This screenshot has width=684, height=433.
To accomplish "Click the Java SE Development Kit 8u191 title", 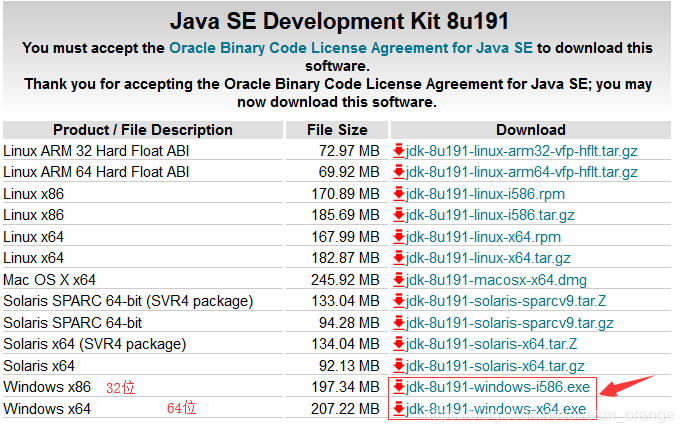I will pos(339,21).
